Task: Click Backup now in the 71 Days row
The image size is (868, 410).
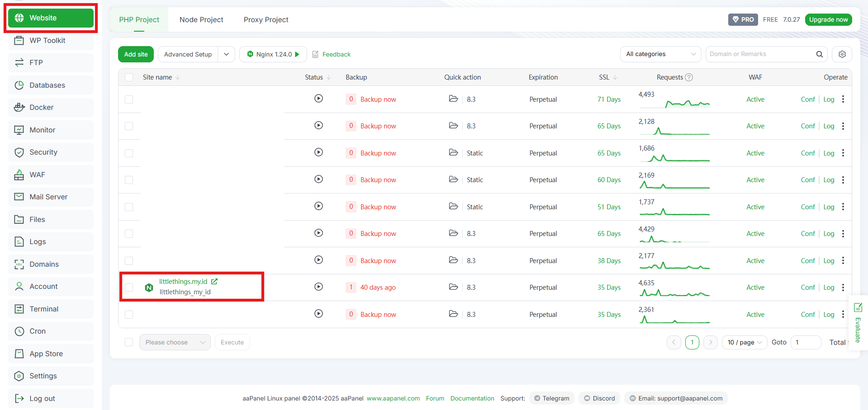Action: point(378,99)
